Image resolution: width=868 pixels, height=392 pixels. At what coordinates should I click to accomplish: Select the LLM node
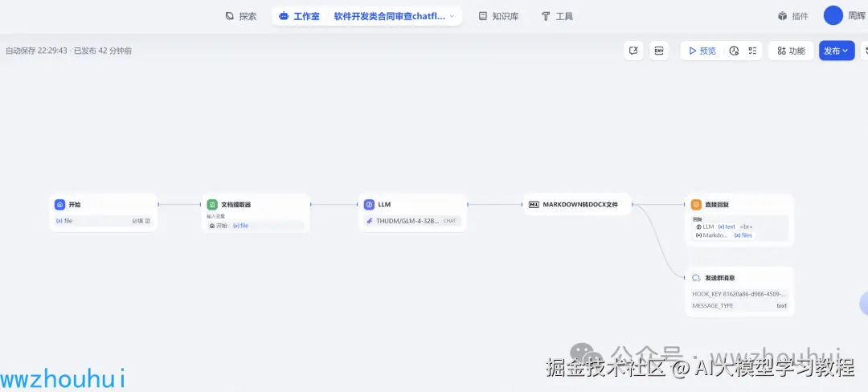coord(412,212)
